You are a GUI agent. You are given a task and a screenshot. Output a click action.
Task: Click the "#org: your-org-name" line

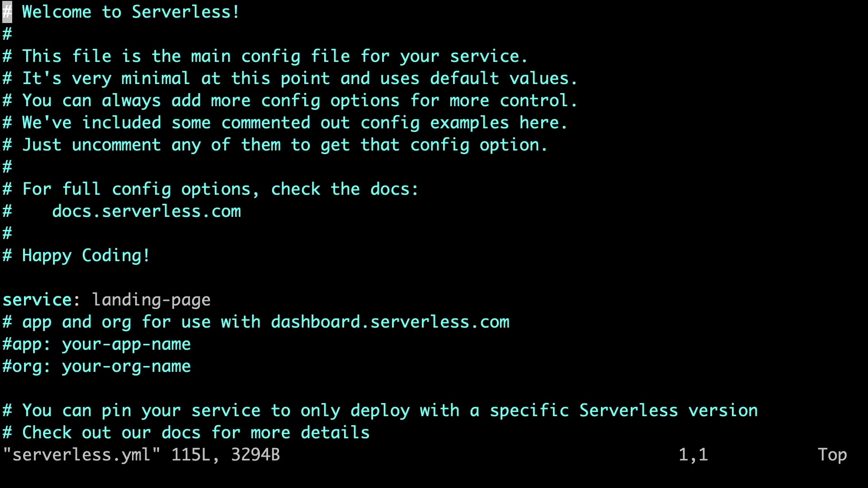[97, 366]
